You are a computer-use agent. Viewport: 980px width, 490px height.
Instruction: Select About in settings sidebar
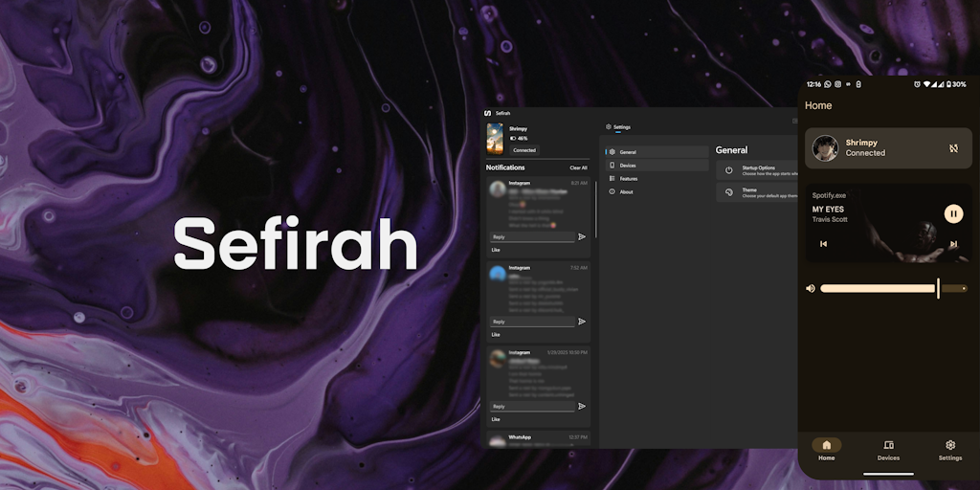[x=657, y=191]
